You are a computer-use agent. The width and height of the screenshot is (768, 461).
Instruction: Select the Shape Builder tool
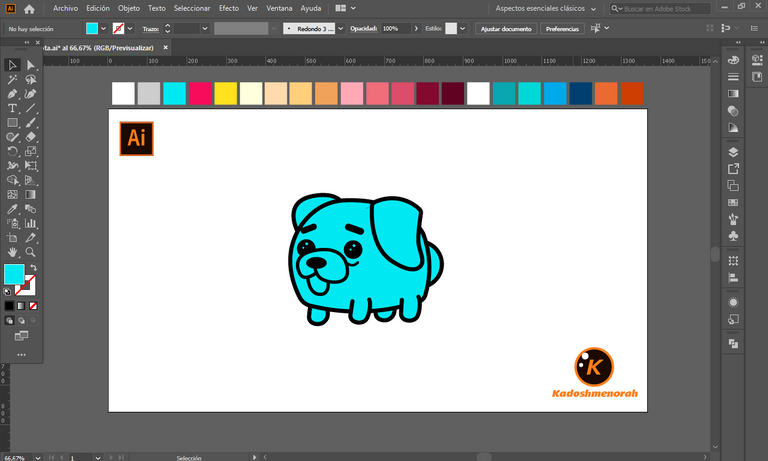point(12,180)
